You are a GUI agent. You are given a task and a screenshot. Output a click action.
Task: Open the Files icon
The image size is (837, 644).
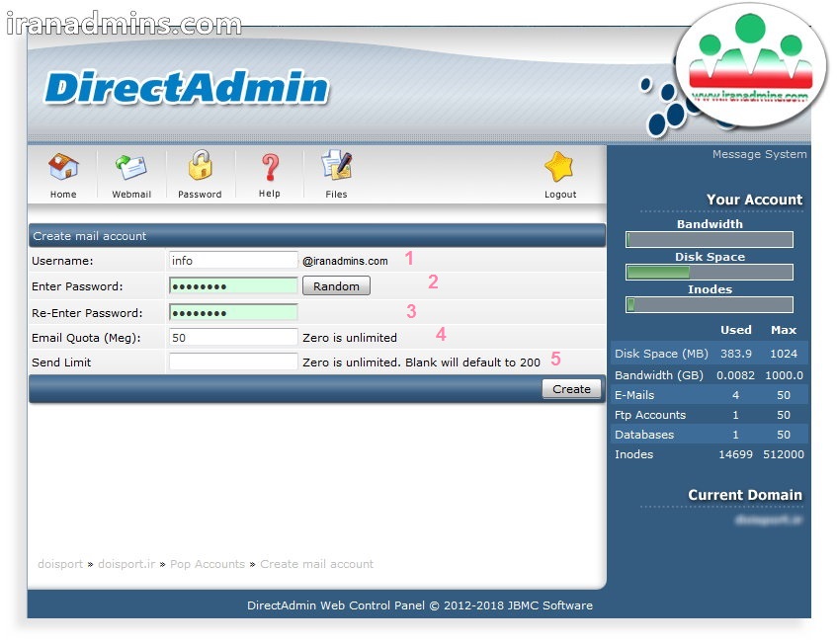click(337, 164)
